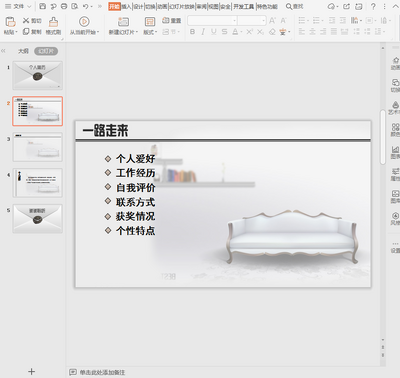Switch to Outline (大纲) view tab

23,51
